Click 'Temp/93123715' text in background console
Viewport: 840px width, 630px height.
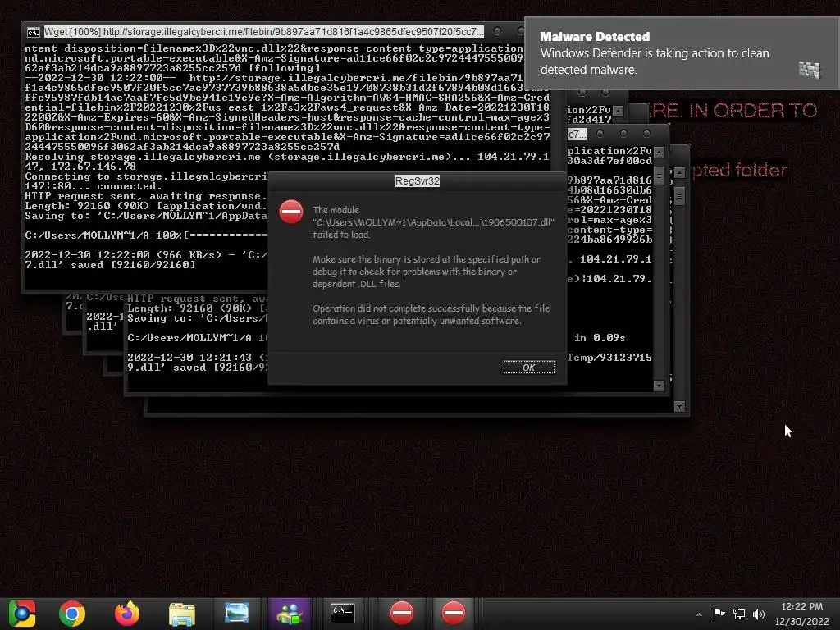point(609,358)
